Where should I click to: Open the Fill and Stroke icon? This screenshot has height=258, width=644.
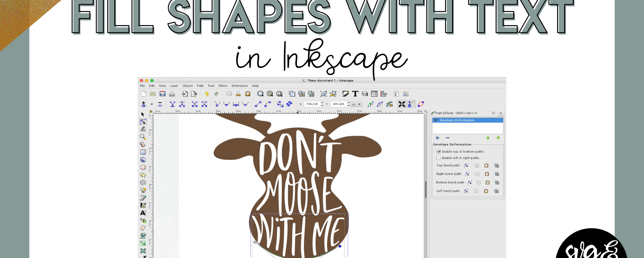346,94
